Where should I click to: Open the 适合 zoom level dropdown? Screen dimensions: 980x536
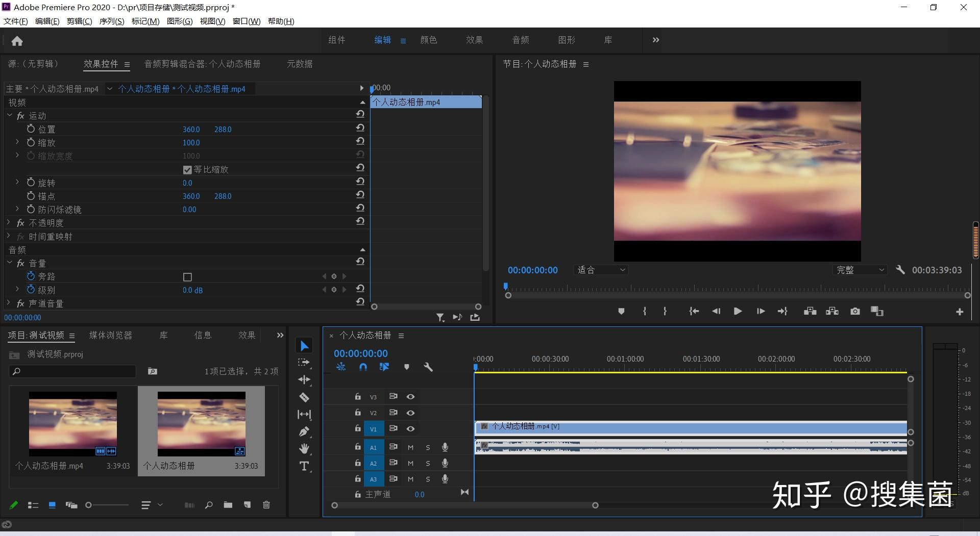[x=601, y=270]
